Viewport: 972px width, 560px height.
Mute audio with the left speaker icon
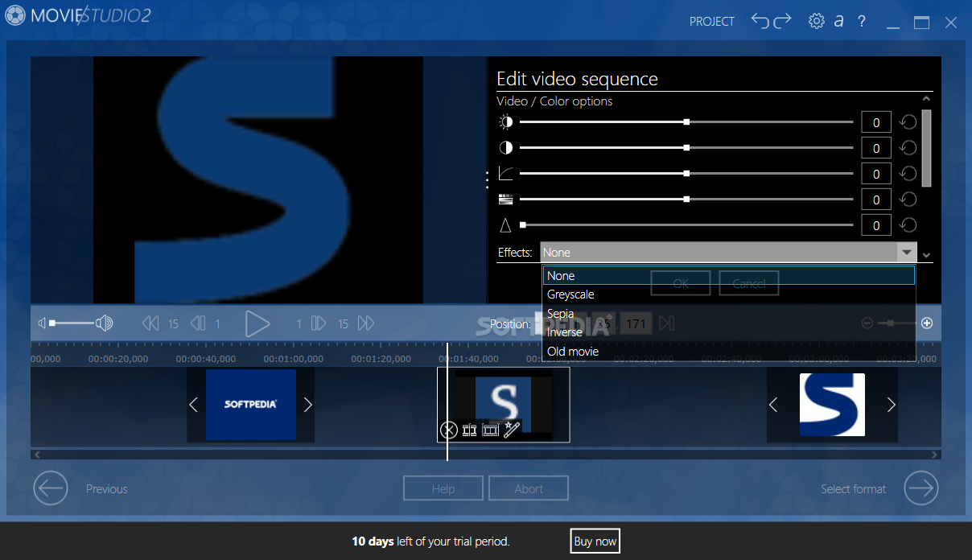pyautogui.click(x=42, y=323)
